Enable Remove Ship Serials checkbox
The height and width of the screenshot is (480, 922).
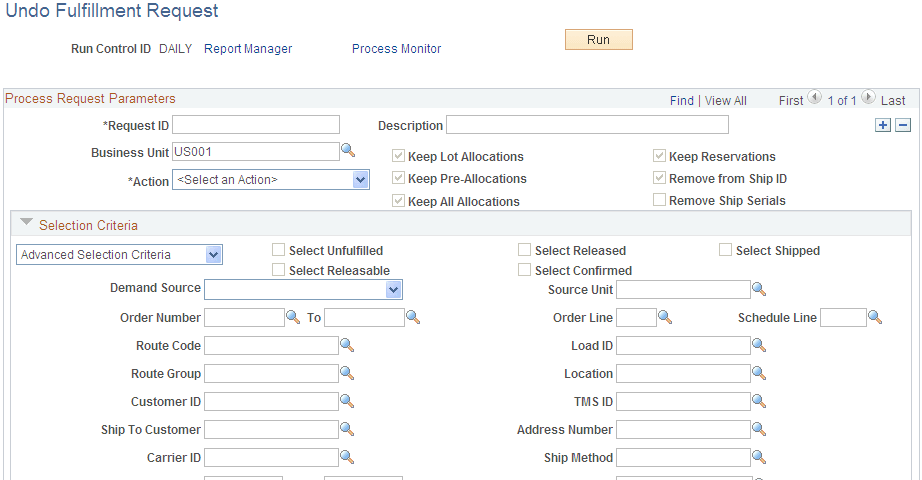click(659, 200)
